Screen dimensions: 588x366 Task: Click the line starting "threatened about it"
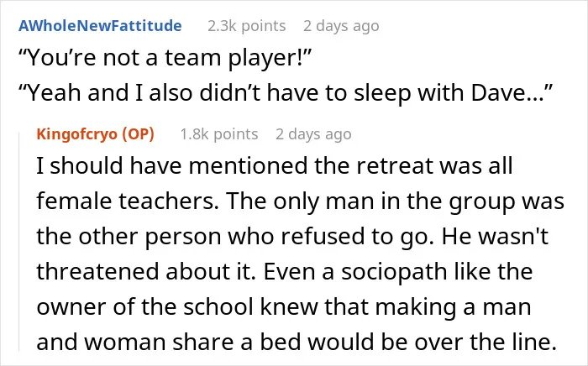click(x=284, y=272)
